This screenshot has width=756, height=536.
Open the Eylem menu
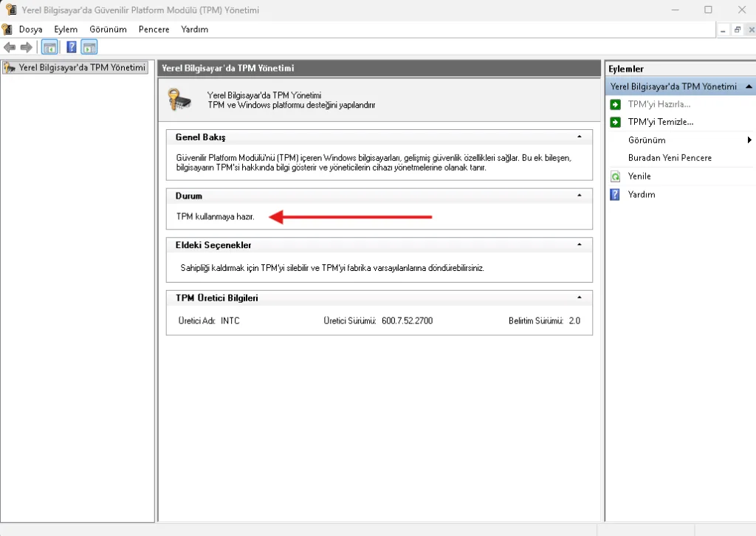pos(66,30)
